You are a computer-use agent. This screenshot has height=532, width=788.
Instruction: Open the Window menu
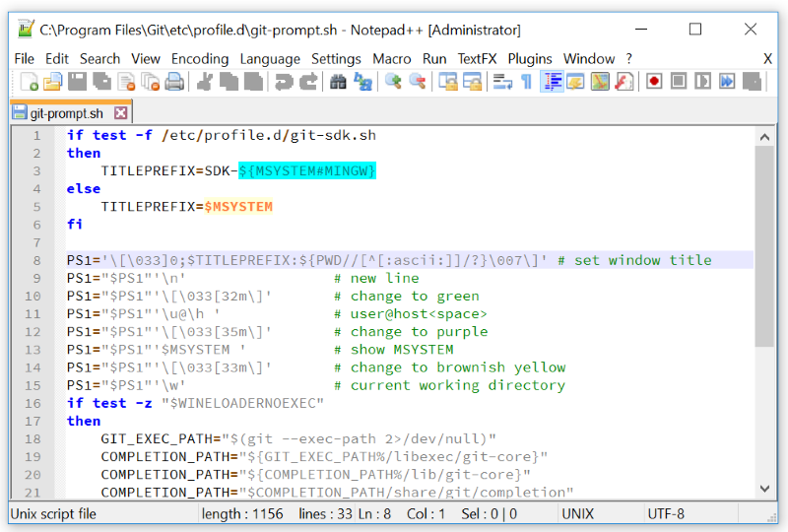589,59
